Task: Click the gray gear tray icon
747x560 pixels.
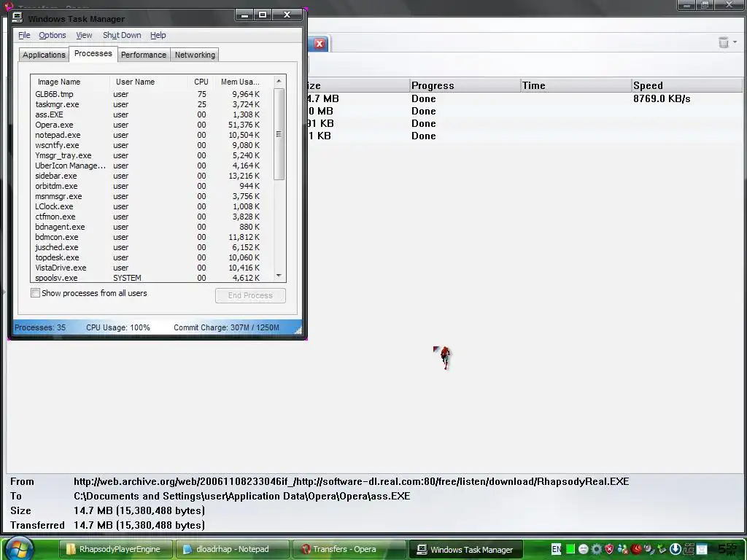Action: click(x=596, y=549)
